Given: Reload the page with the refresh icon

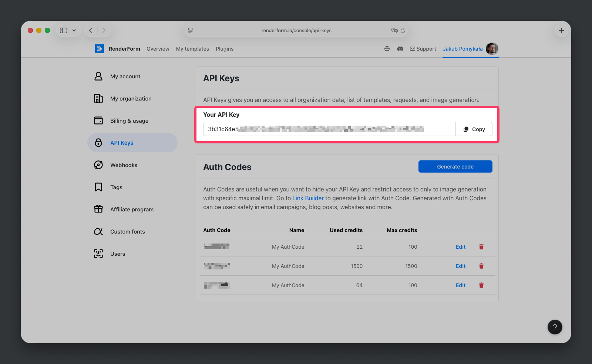Looking at the screenshot, I should [403, 30].
